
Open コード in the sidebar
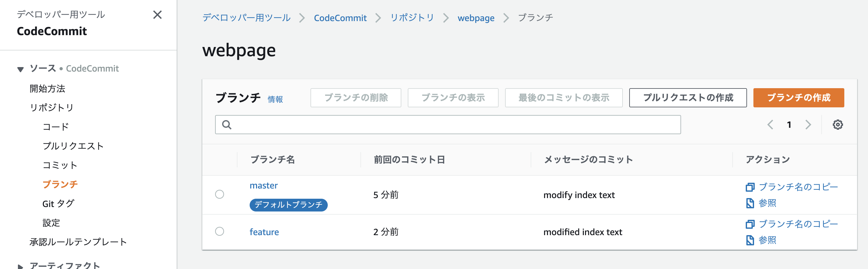pyautogui.click(x=56, y=127)
